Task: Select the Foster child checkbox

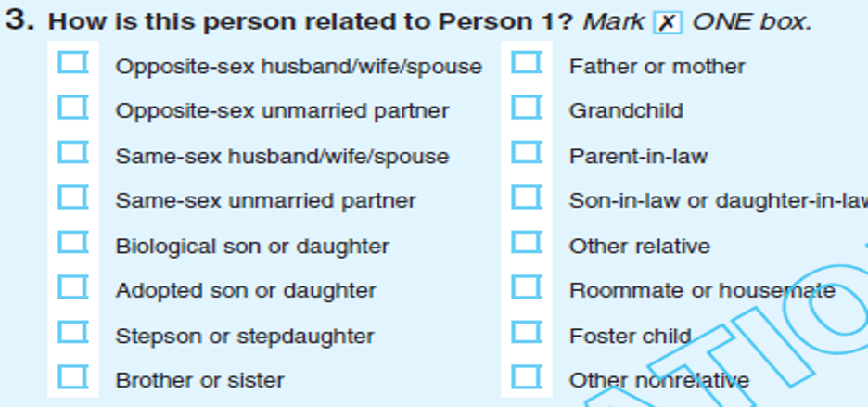Action: tap(526, 332)
